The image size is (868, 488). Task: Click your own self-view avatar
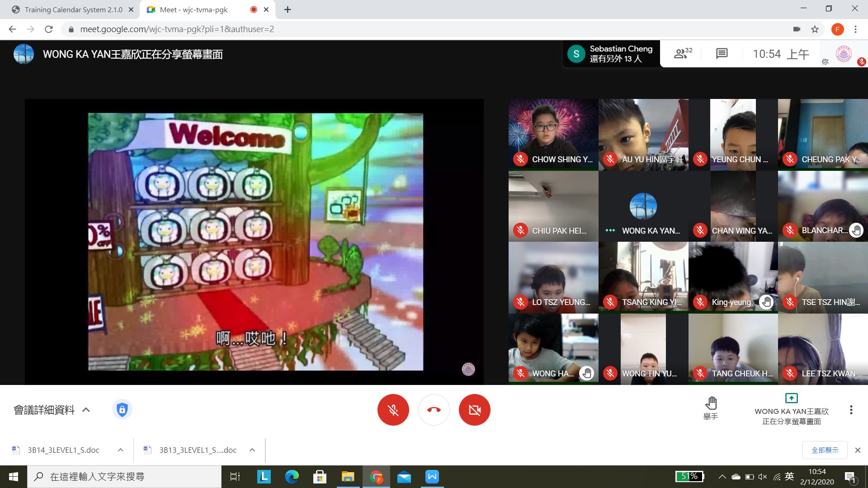coord(844,54)
